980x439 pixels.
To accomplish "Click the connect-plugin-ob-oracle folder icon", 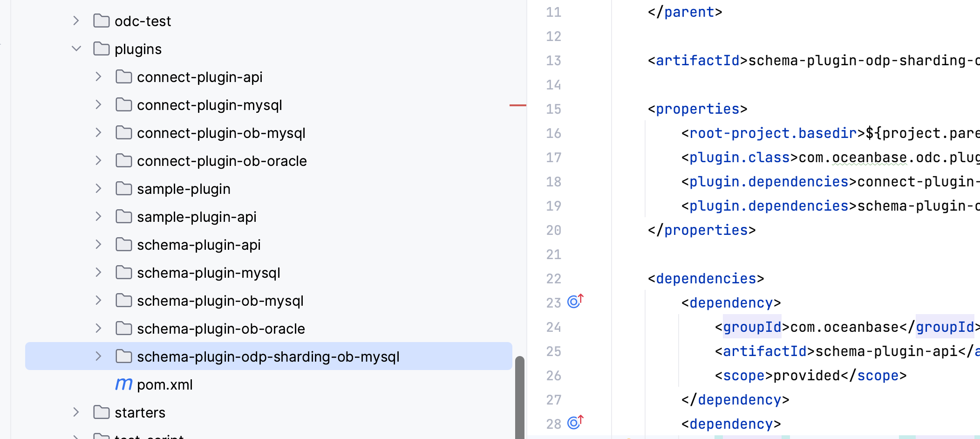I will (x=123, y=161).
